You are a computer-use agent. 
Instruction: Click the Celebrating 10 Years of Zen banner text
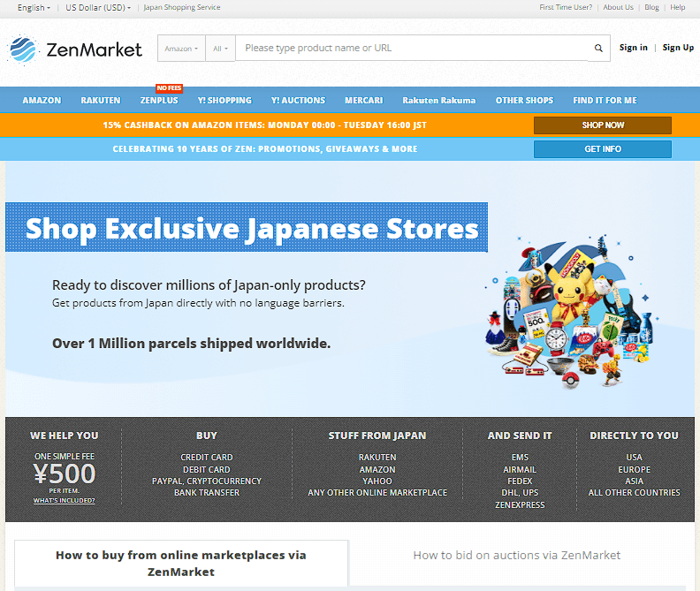coord(265,149)
